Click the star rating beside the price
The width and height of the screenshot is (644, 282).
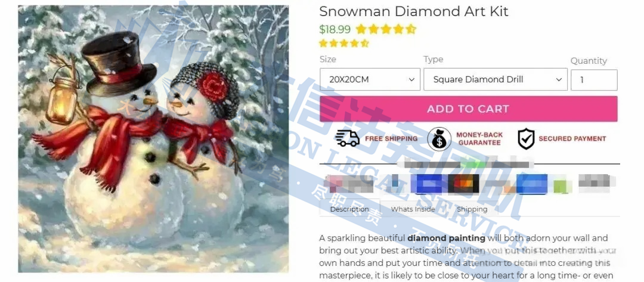coord(386,29)
